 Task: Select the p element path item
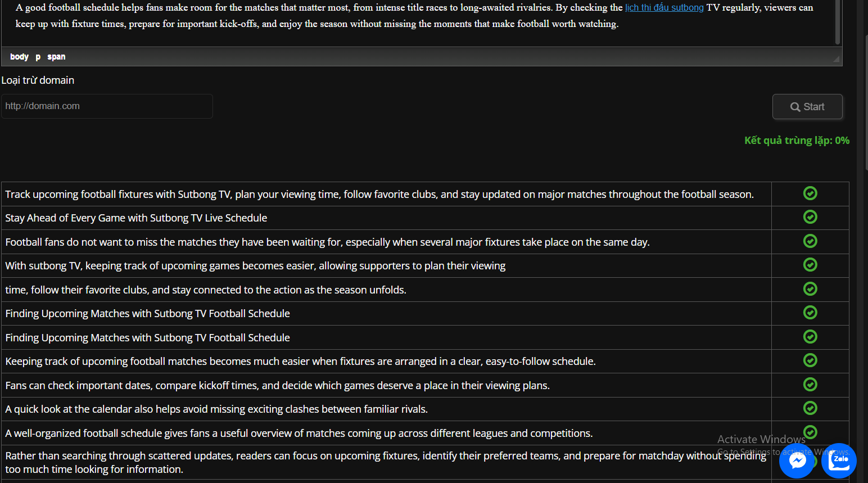click(38, 57)
